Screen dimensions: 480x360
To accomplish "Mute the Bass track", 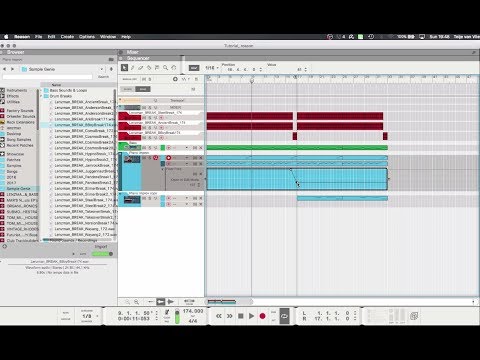I will (x=144, y=148).
